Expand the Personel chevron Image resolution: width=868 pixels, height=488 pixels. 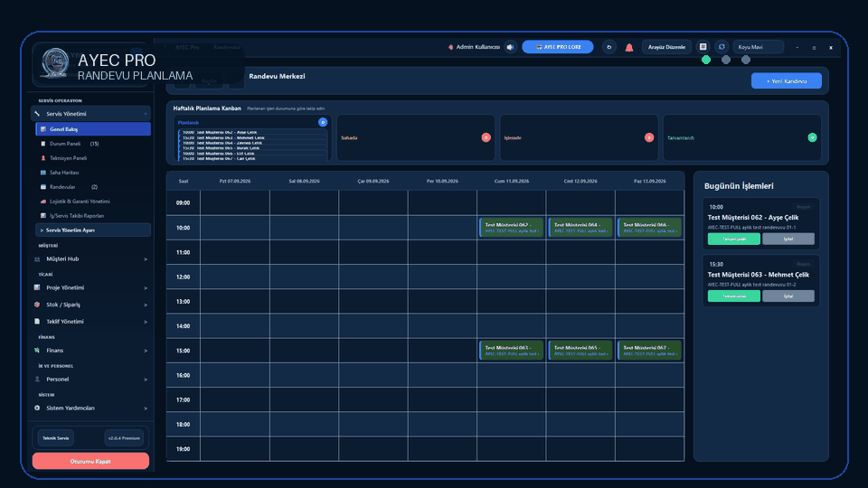(x=146, y=380)
